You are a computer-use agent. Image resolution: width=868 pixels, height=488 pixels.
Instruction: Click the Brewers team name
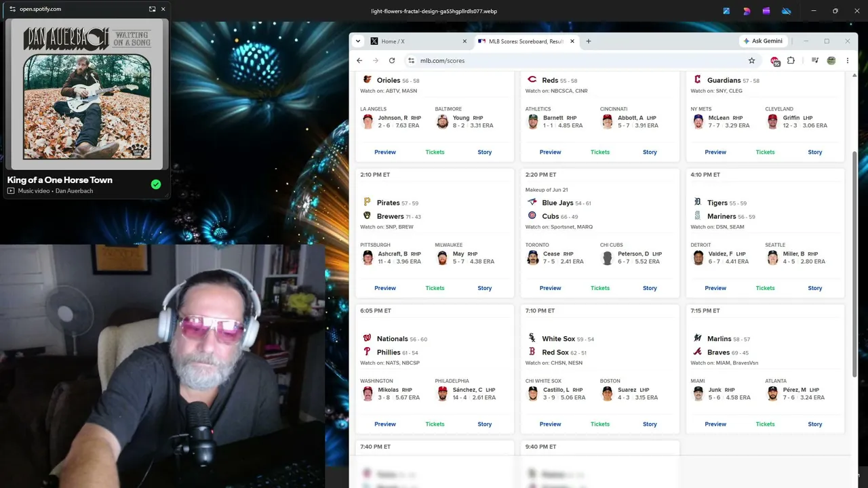click(391, 217)
